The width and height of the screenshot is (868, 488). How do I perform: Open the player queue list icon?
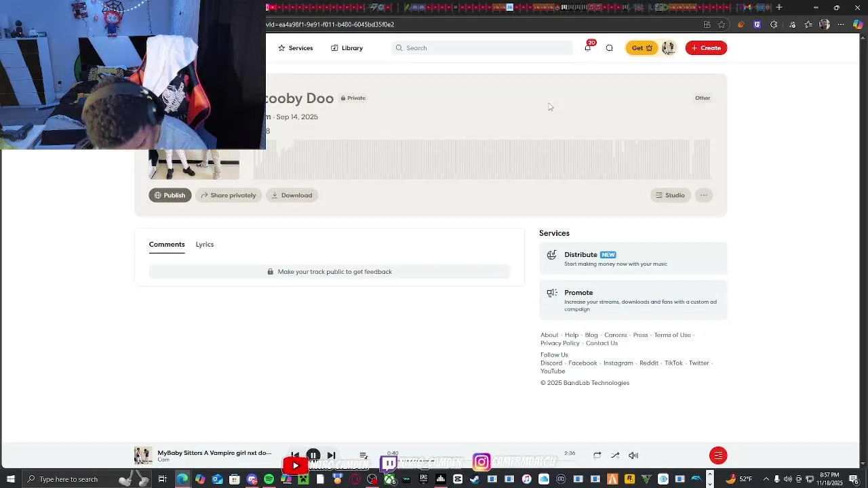point(363,455)
